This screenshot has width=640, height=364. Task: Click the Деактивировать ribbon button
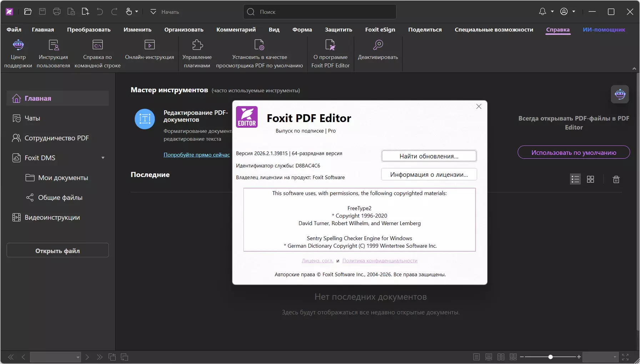point(378,50)
